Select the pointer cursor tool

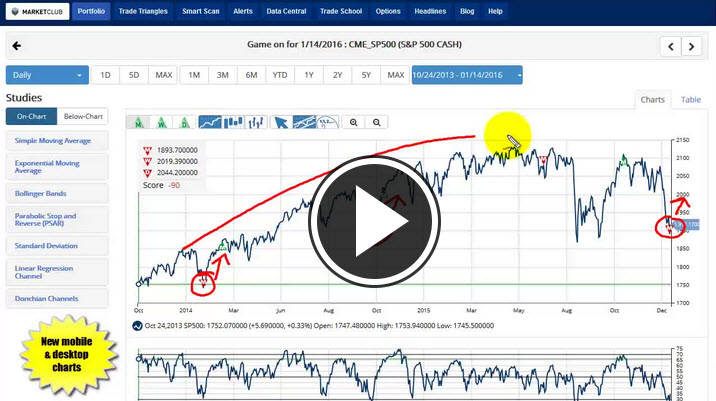coord(281,122)
